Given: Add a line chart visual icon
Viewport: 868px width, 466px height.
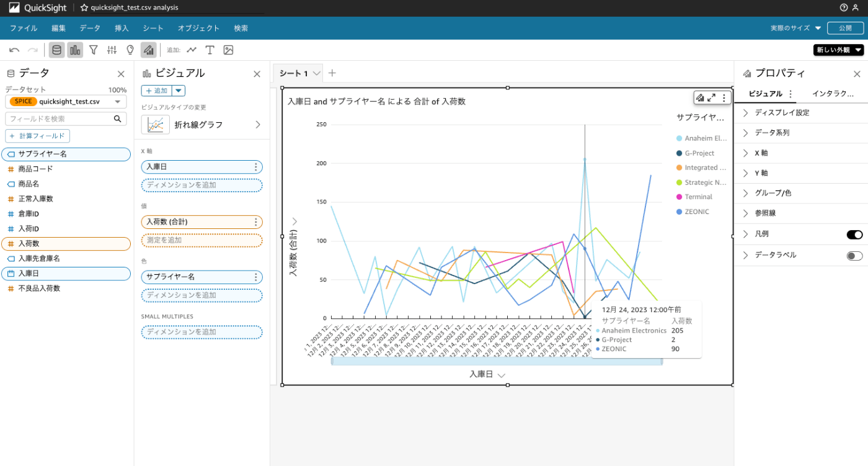Looking at the screenshot, I should coord(192,50).
